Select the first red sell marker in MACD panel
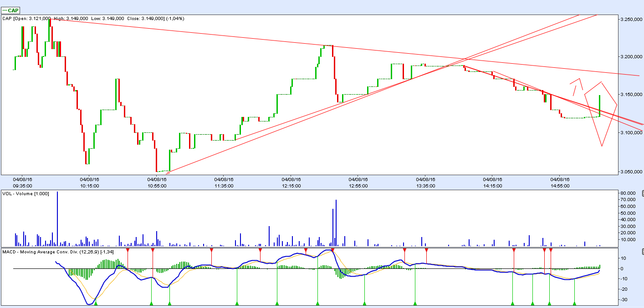Viewport: 644px width, 308px height. coord(128,251)
